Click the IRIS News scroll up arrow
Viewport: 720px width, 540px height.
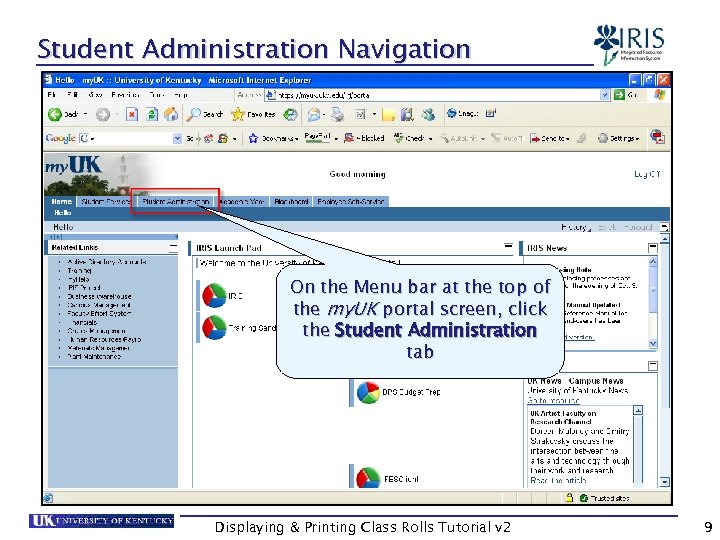[x=653, y=261]
